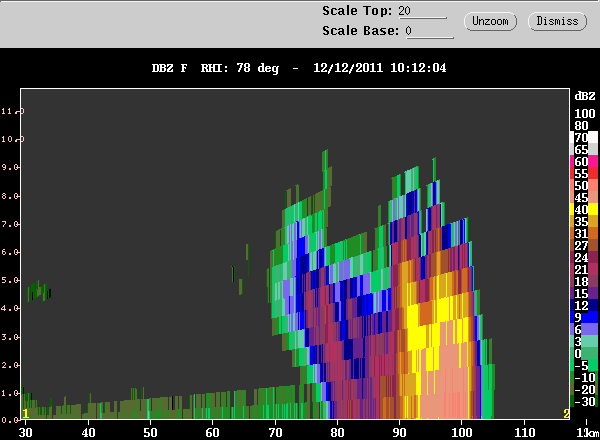Click the small echo near 30 km range
Screen dimensions: 600x440
tap(39, 291)
